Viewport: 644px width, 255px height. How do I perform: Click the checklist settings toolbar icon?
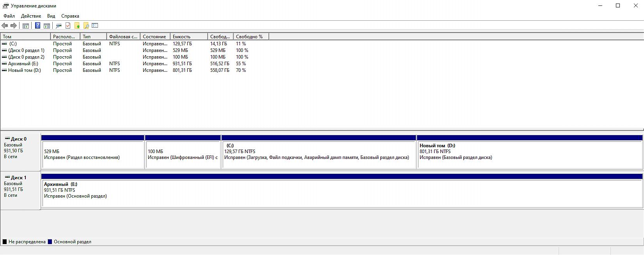95,26
